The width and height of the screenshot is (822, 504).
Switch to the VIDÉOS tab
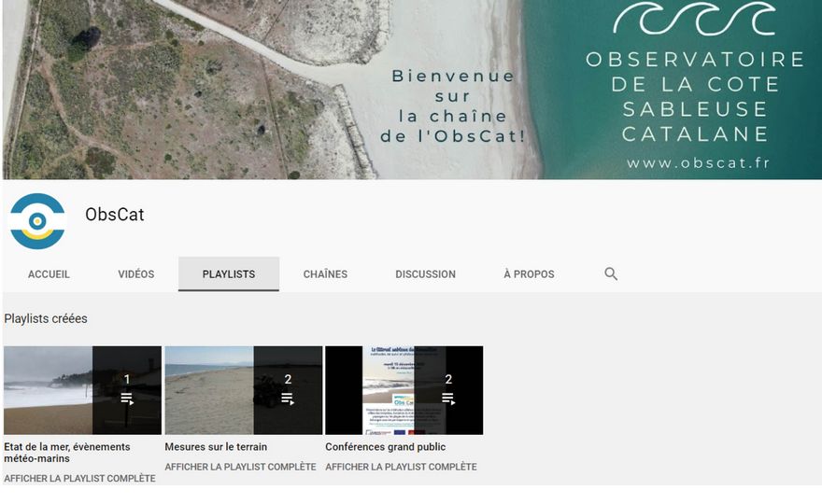pos(135,274)
